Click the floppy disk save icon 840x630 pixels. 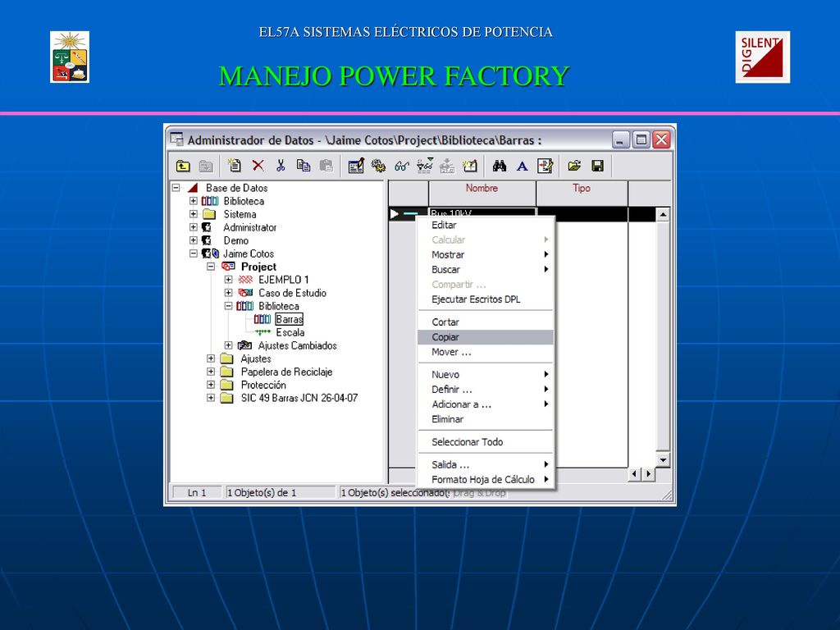597,166
